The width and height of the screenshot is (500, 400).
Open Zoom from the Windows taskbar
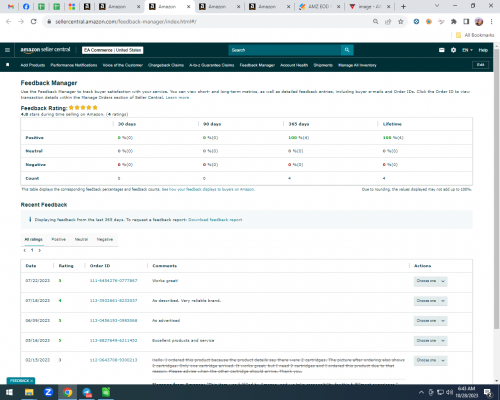pos(48,392)
